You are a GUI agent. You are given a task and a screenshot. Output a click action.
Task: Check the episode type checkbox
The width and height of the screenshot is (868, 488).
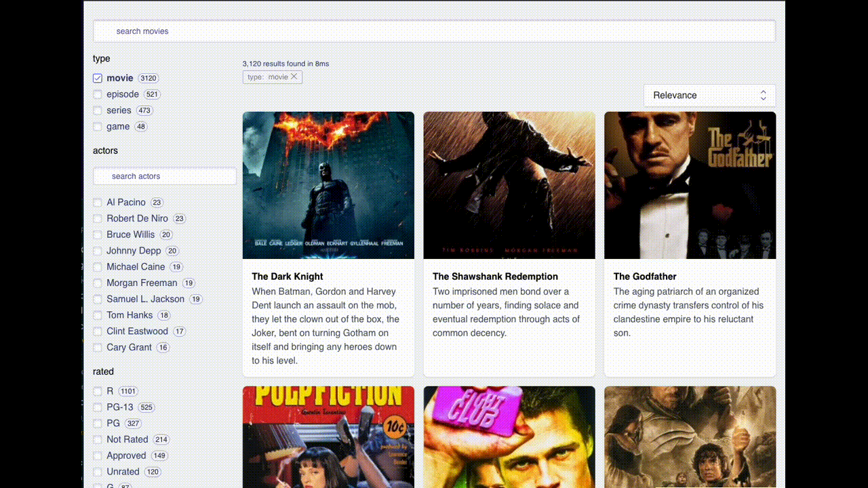pyautogui.click(x=98, y=94)
